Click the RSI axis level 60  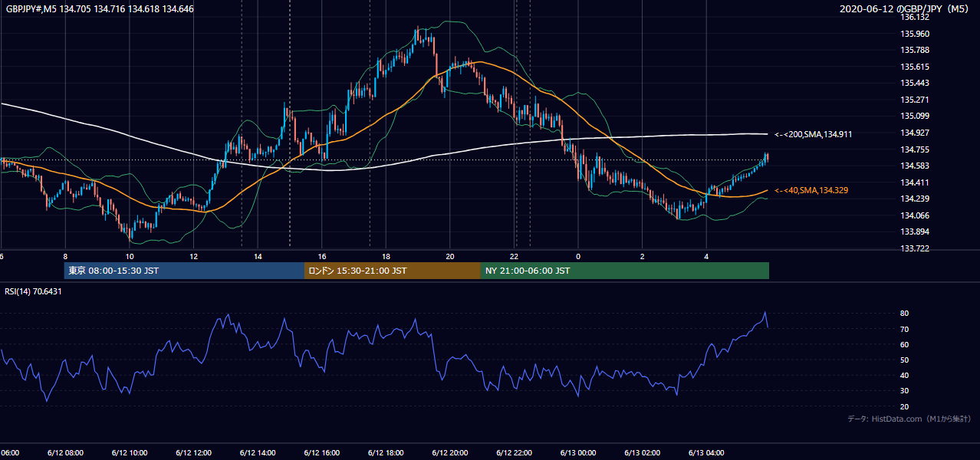[x=905, y=344]
